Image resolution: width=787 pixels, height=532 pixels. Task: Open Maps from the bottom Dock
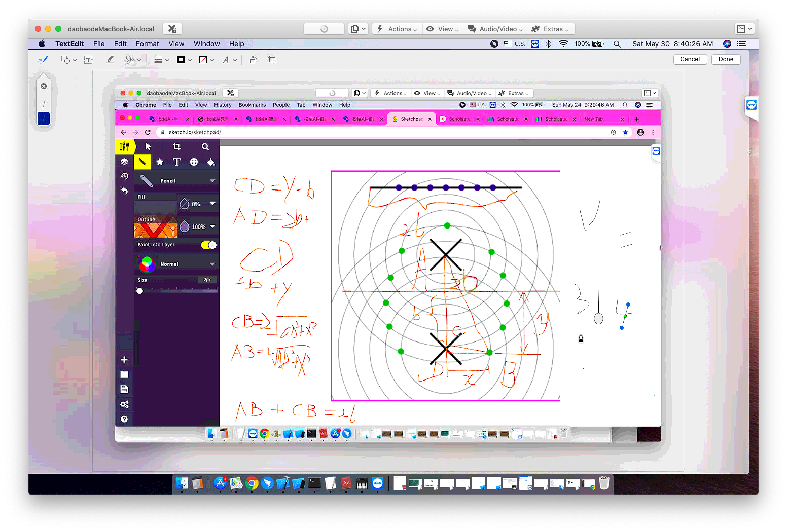point(236,483)
